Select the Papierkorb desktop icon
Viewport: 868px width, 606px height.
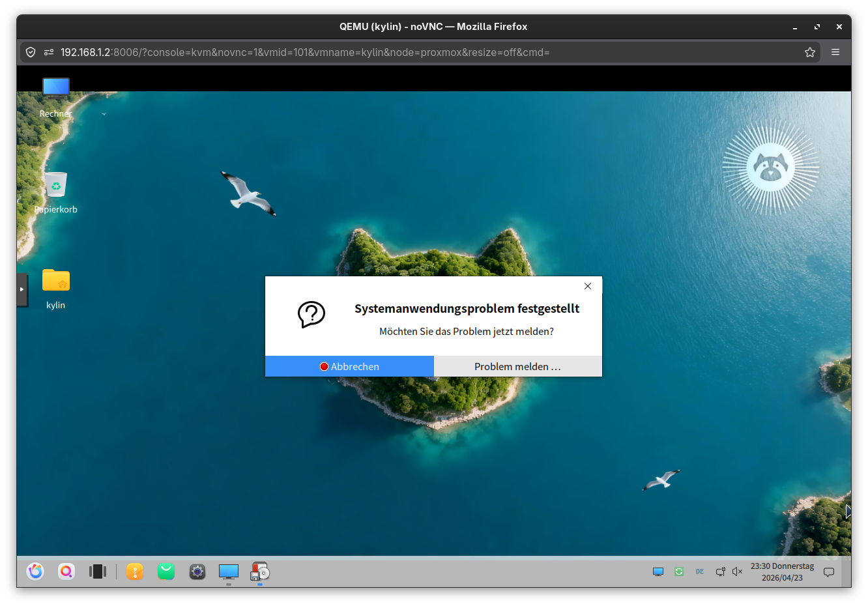pyautogui.click(x=56, y=192)
